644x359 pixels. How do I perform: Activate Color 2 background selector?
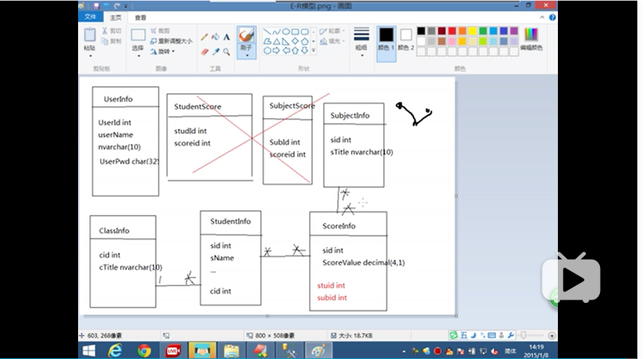406,39
